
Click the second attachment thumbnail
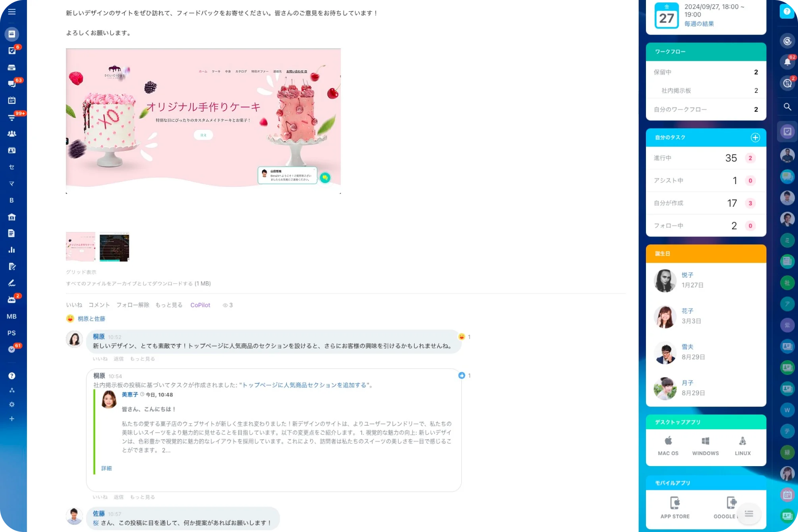[x=115, y=247]
